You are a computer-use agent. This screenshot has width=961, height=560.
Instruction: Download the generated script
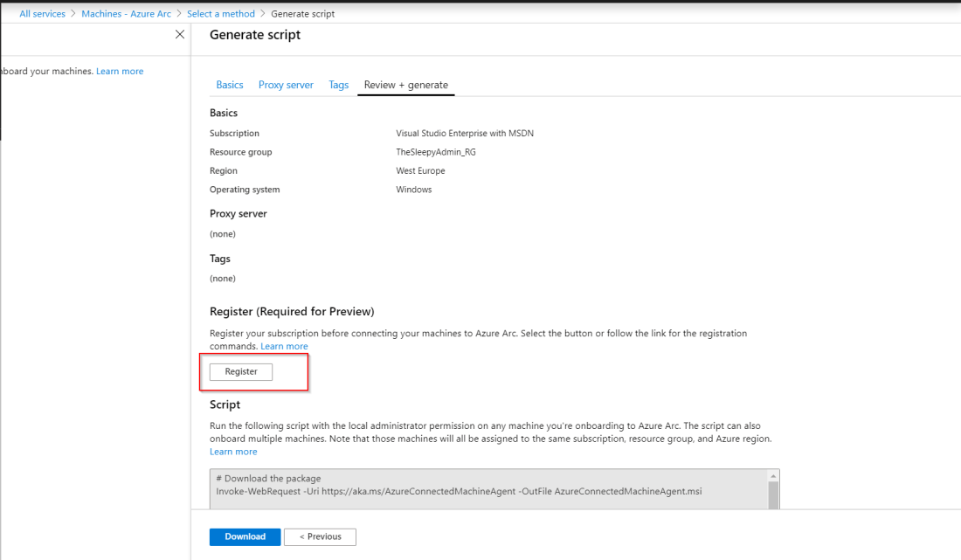tap(245, 536)
